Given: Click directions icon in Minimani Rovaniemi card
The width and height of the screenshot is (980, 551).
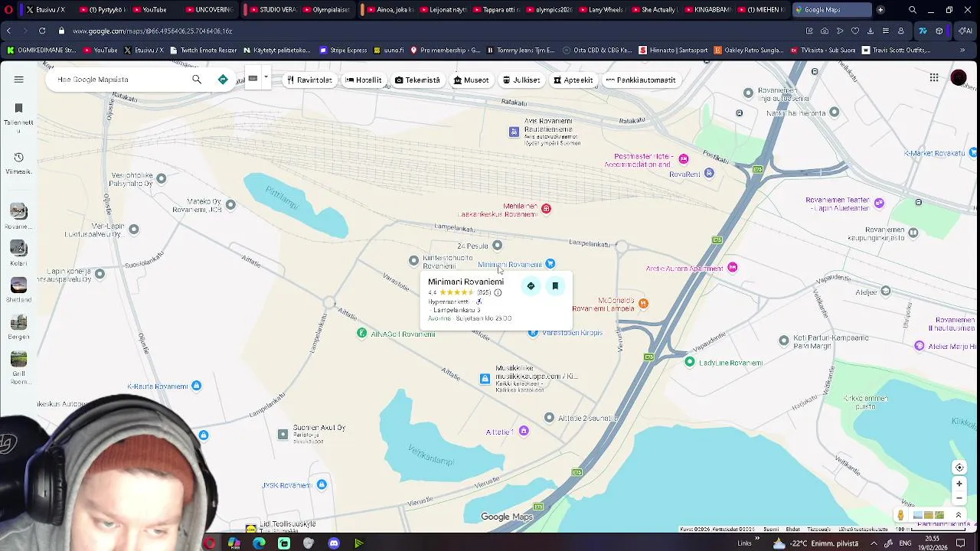Looking at the screenshot, I should click(x=531, y=286).
